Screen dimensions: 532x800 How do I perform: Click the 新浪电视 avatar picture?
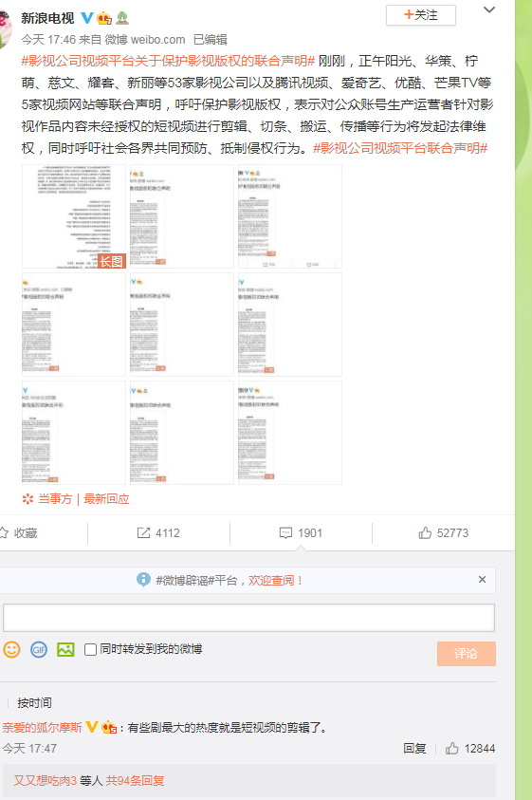5,28
